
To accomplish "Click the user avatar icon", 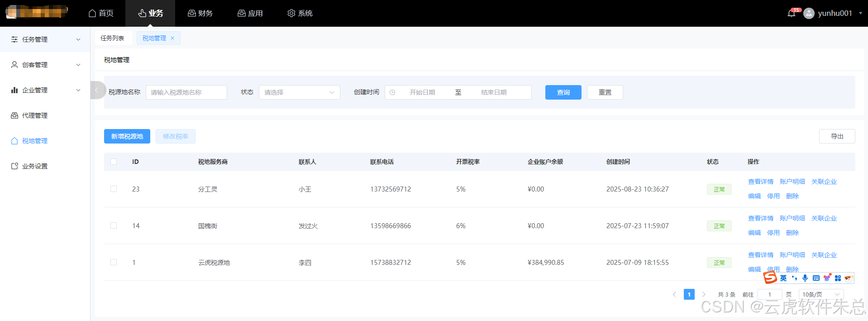I will pyautogui.click(x=809, y=13).
